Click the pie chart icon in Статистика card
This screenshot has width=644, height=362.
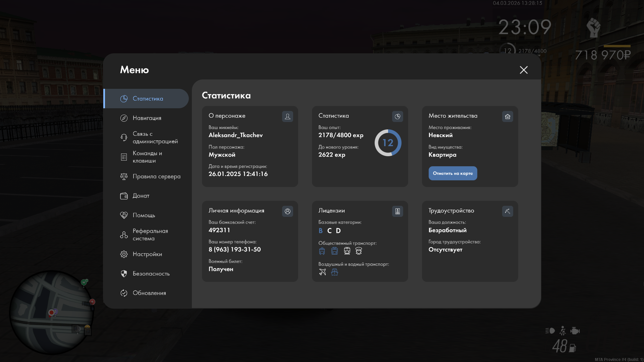(x=397, y=116)
